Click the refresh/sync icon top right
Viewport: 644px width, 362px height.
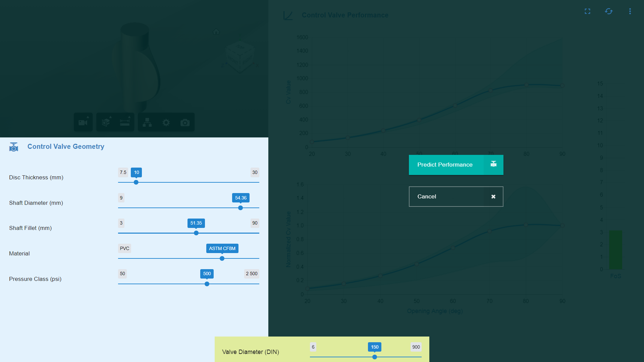click(609, 11)
